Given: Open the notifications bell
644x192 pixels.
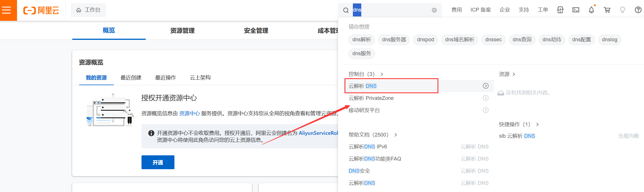Looking at the screenshot, I should point(591,10).
